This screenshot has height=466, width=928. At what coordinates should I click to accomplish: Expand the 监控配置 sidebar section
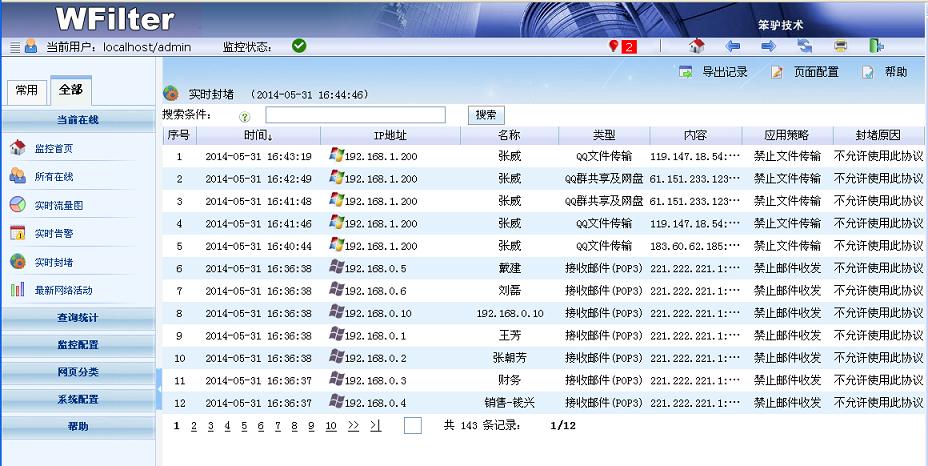(78, 344)
